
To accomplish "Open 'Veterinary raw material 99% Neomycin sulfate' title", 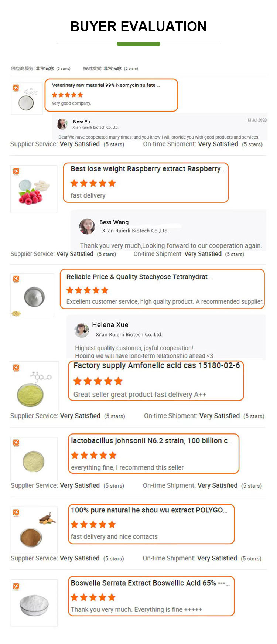I will (106, 85).
